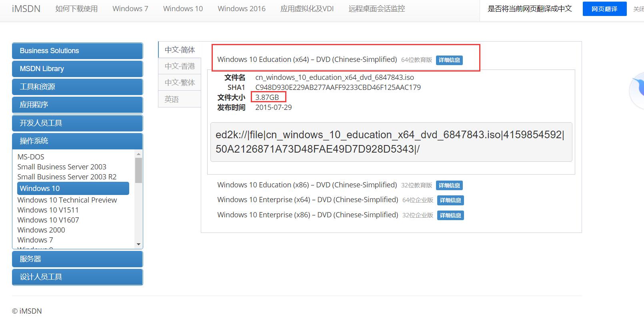Open 远程桌面会话监控 nav link

(377, 9)
